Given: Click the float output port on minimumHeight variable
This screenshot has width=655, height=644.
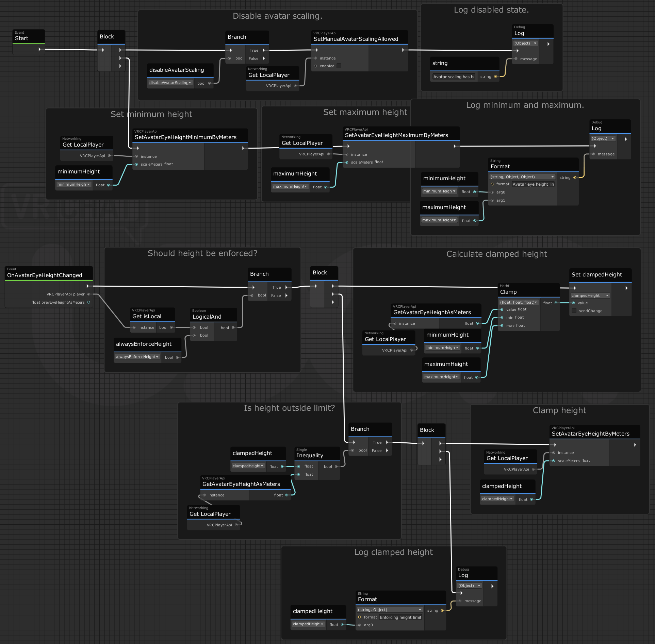Looking at the screenshot, I should (x=108, y=185).
